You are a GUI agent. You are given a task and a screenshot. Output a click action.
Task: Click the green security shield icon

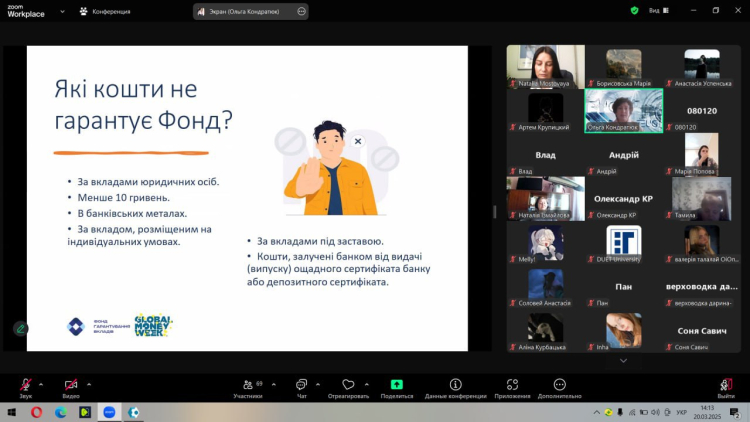(634, 10)
